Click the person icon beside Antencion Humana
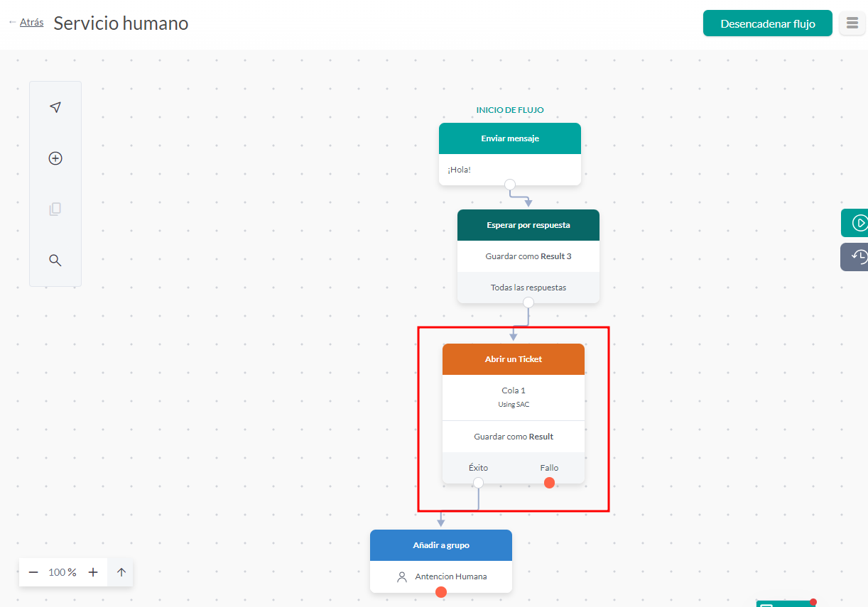Viewport: 868px width, 607px height. (403, 576)
